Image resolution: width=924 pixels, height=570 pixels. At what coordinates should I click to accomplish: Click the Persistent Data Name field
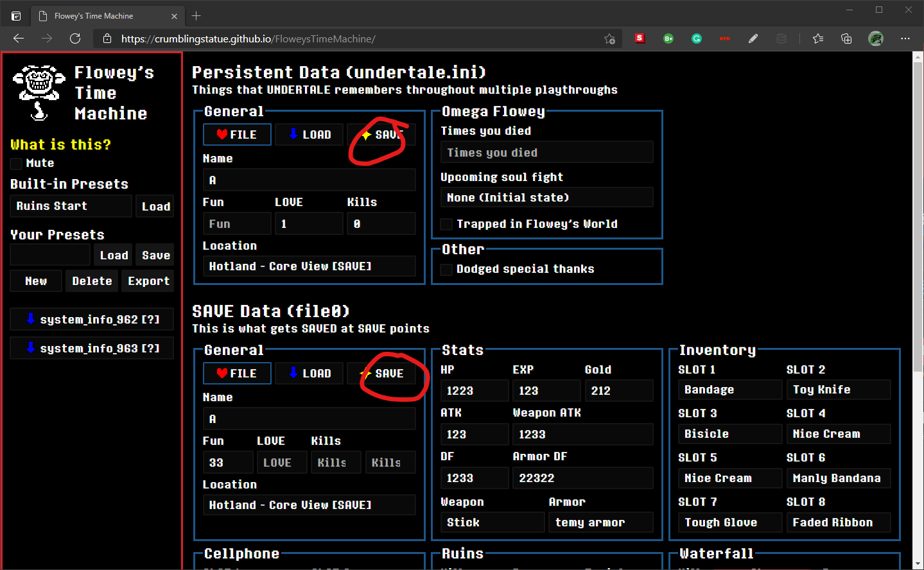309,180
